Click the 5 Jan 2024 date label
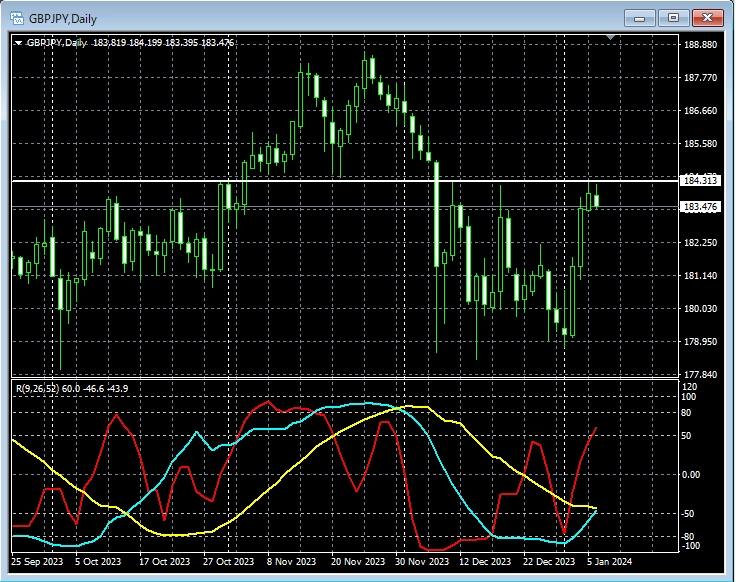Screen dimensions: 736x582 609,562
